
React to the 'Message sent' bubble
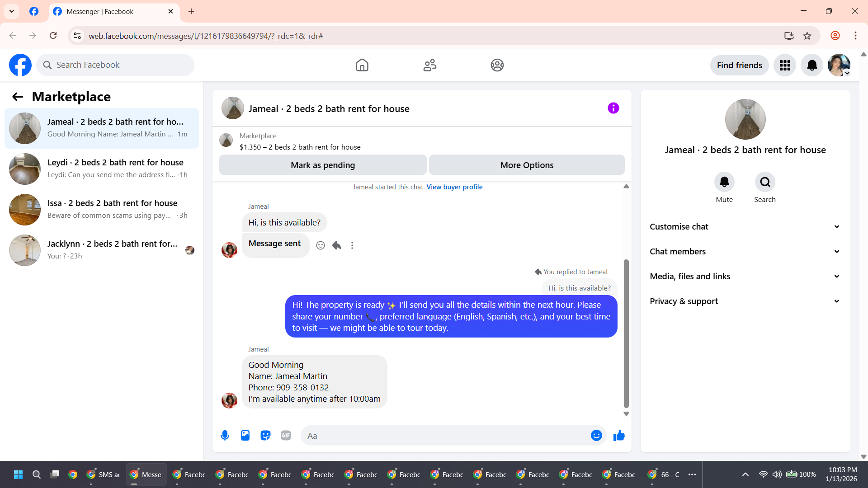coord(321,245)
